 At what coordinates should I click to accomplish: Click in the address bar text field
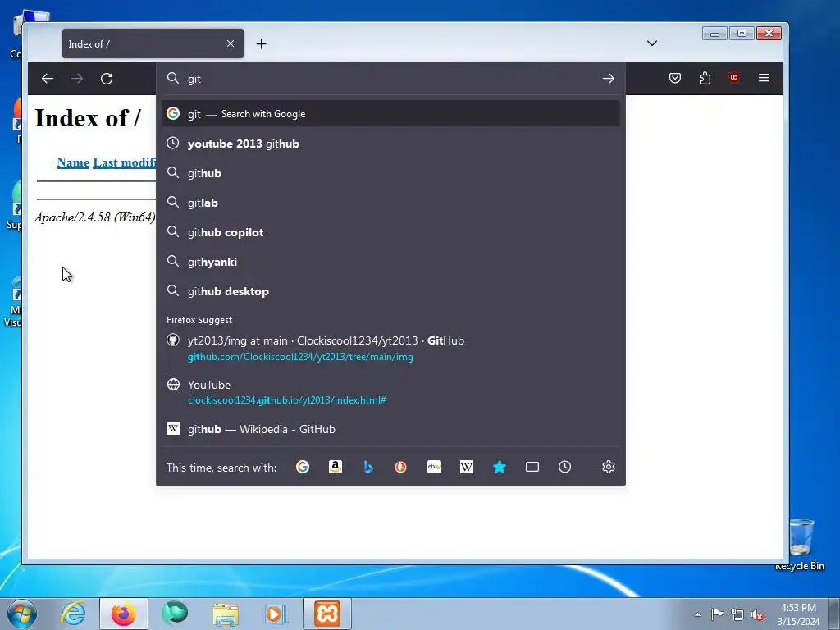pos(391,79)
